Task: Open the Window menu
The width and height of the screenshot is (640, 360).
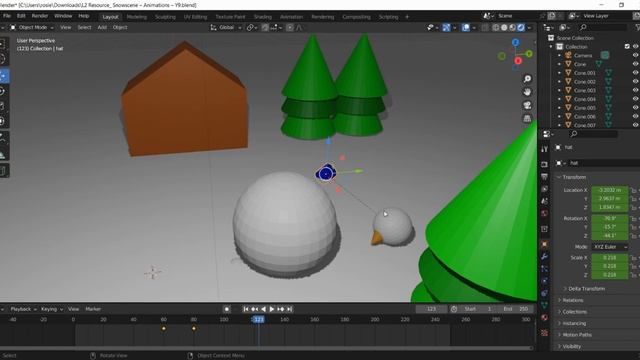Action: pos(63,16)
